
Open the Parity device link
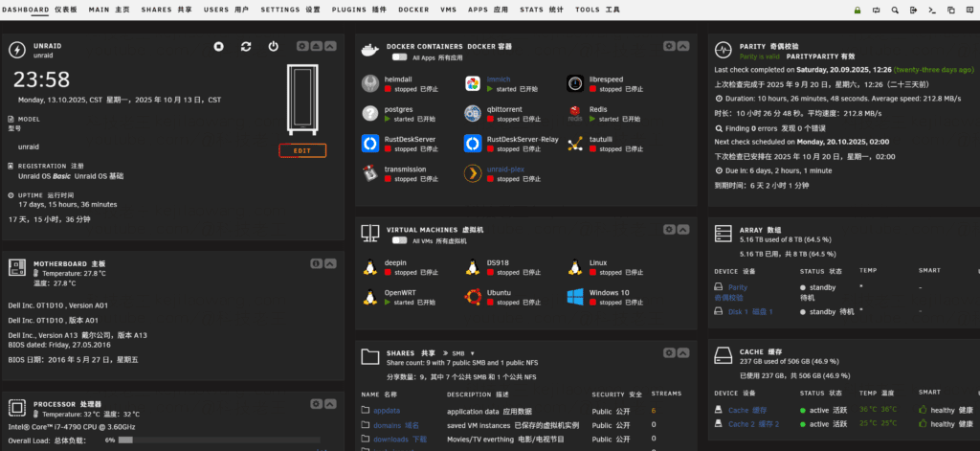pyautogui.click(x=738, y=287)
